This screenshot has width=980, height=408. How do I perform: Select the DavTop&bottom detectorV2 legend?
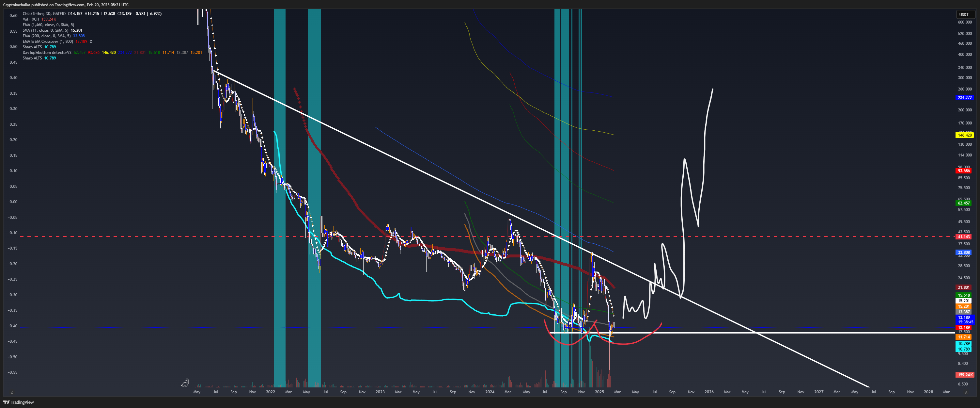[47, 53]
